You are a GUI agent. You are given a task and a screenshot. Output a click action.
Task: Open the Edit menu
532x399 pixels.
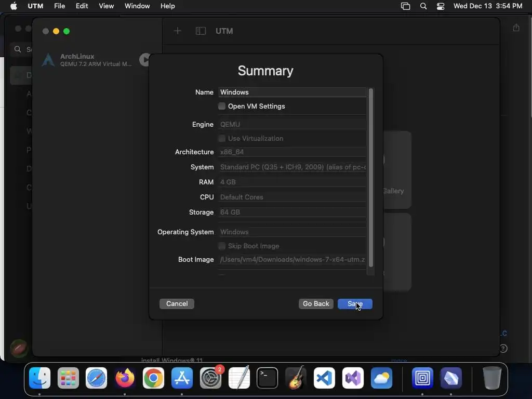tap(82, 6)
